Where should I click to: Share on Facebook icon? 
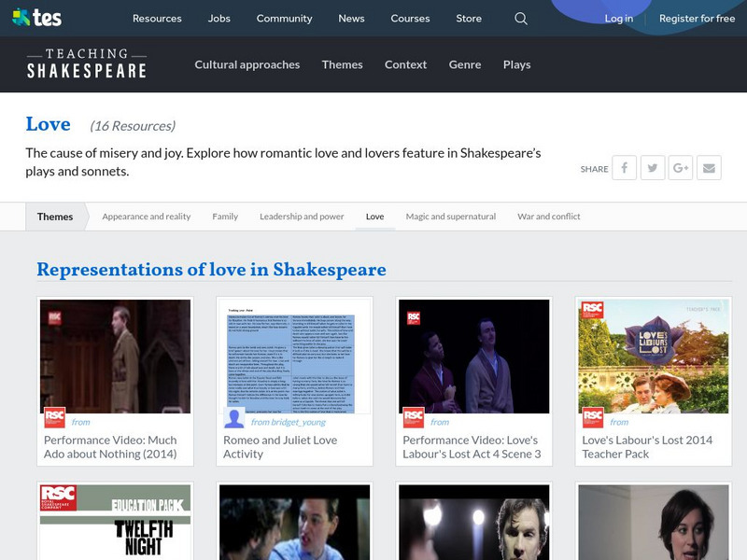coord(624,168)
